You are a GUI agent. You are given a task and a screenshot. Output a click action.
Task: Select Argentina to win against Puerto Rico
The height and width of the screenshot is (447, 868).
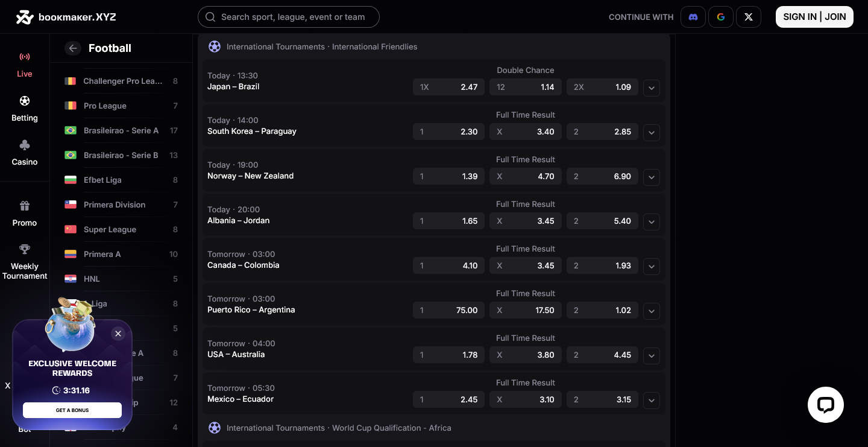[x=602, y=310]
